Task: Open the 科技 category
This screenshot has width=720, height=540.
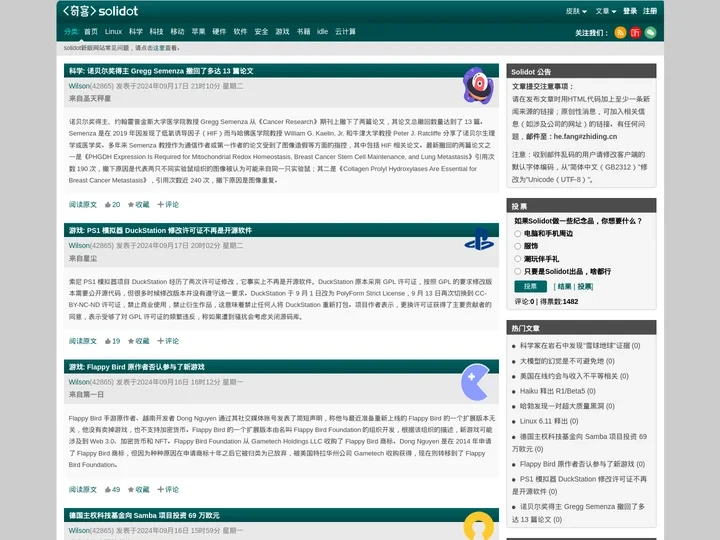Action: click(157, 32)
